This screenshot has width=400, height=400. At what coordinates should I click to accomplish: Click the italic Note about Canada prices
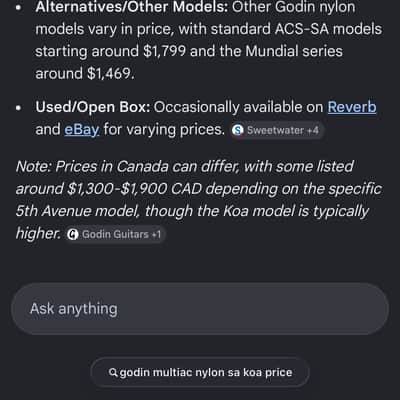(199, 200)
